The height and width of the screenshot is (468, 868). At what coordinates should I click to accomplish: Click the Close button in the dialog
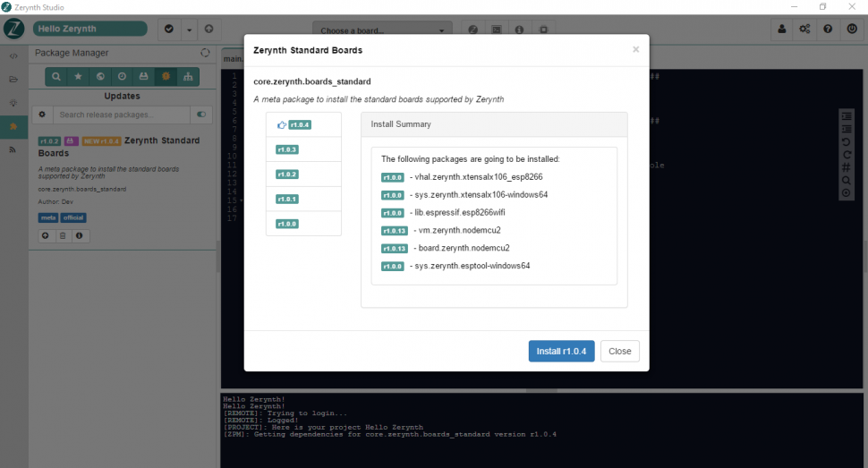[x=619, y=351]
